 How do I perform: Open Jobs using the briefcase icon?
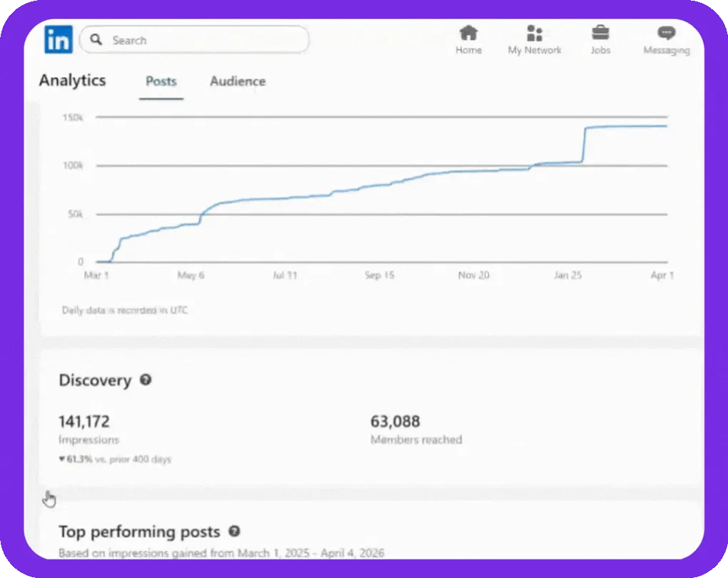(x=600, y=34)
